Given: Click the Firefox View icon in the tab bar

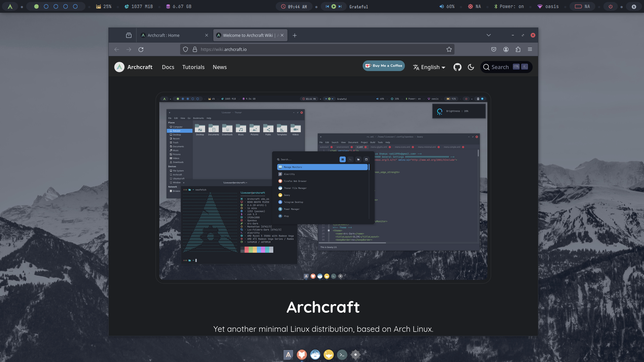Looking at the screenshot, I should tap(129, 35).
